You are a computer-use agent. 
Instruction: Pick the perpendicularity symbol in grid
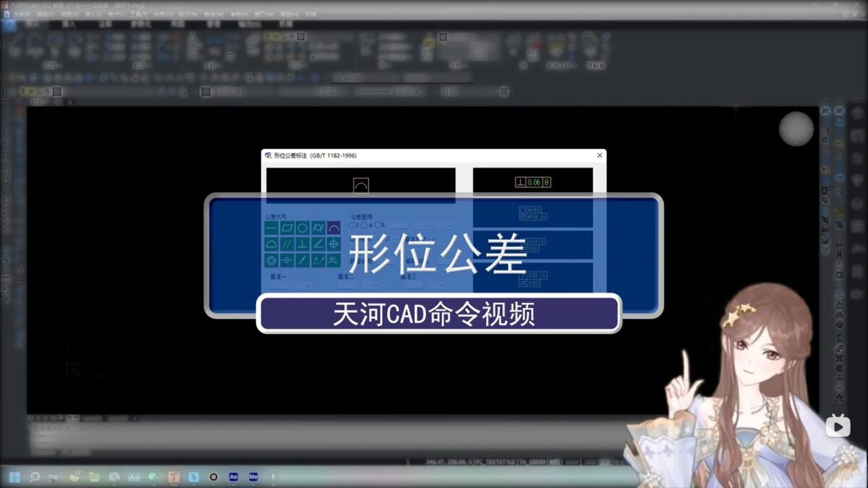pos(302,244)
